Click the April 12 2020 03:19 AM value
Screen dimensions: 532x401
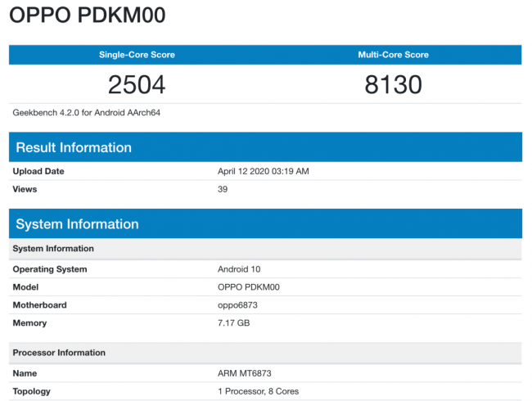264,171
